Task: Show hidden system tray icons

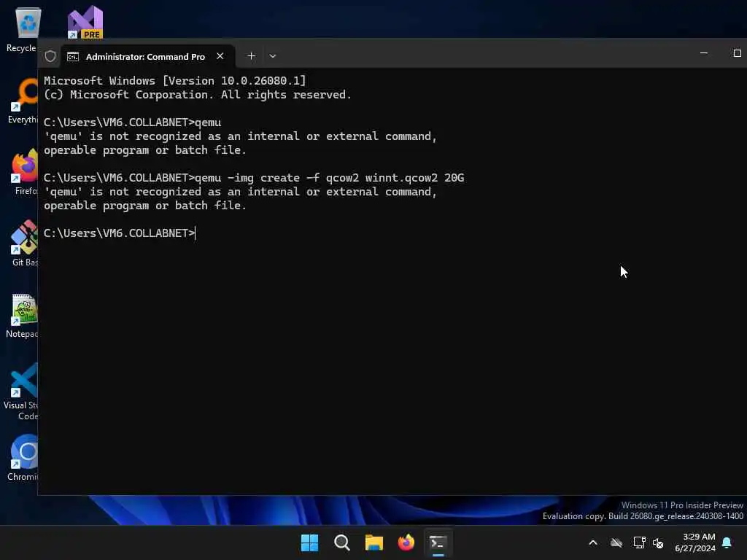Action: [x=593, y=542]
